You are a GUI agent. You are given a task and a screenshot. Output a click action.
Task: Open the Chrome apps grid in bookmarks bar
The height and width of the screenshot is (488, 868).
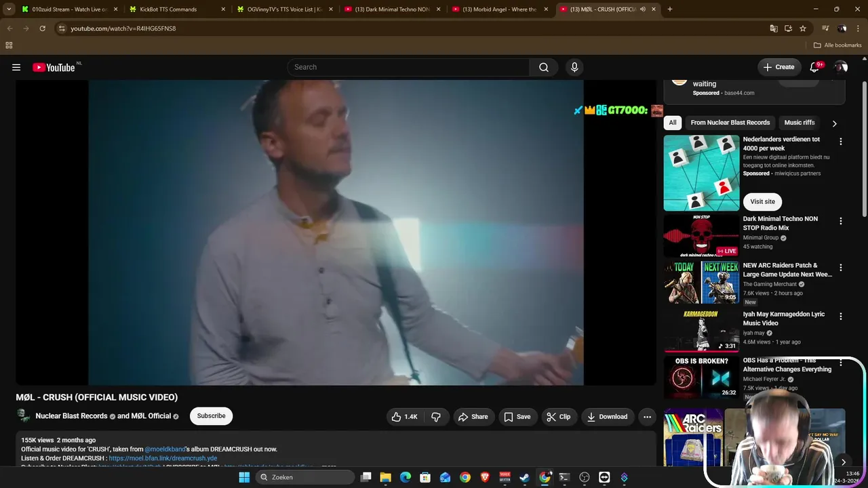tap(9, 45)
